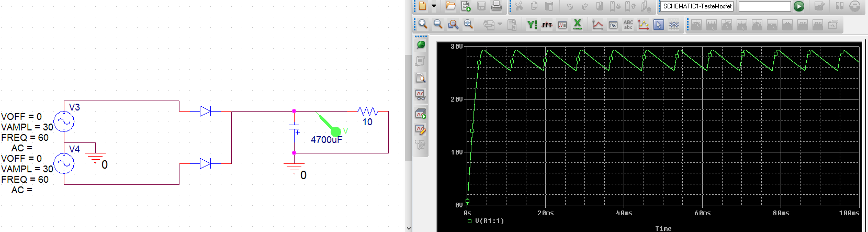Select the V4 voltage source symbol
Image resolution: width=868 pixels, height=232 pixels.
(64, 164)
